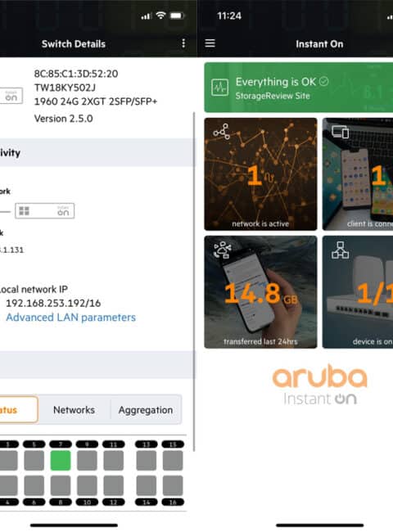Tap the Switch Details title
The width and height of the screenshot is (393, 532).
click(x=74, y=43)
